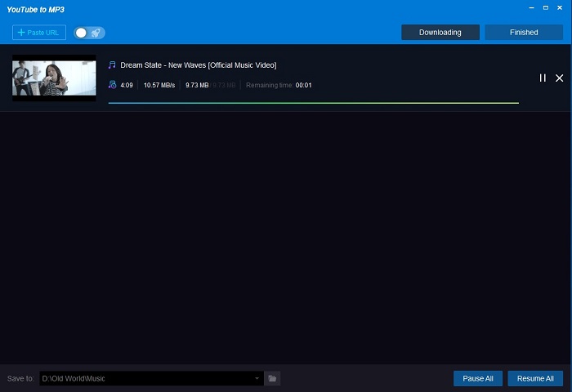Switch to the Downloading tab
Image resolution: width=572 pixels, height=392 pixels.
[x=440, y=33]
